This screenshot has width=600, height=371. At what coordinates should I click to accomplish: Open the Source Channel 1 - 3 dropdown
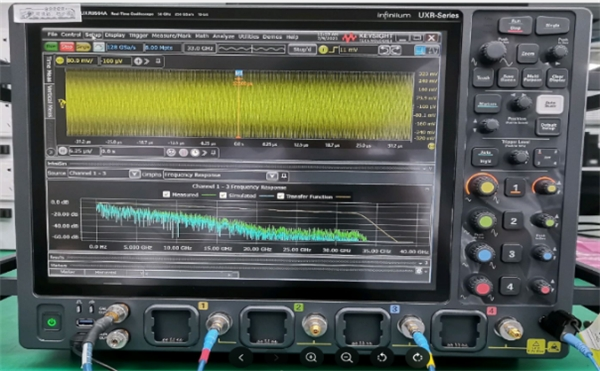point(134,174)
